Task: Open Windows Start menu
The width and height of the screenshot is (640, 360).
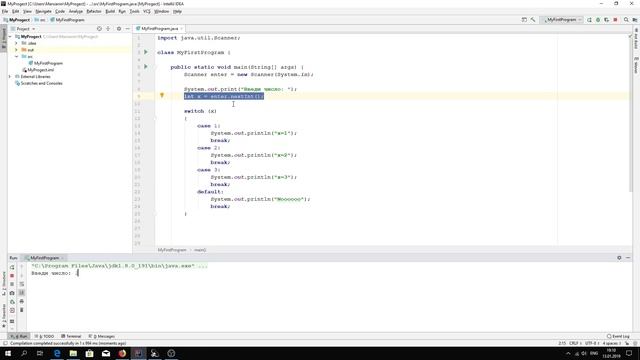Action: click(8, 353)
